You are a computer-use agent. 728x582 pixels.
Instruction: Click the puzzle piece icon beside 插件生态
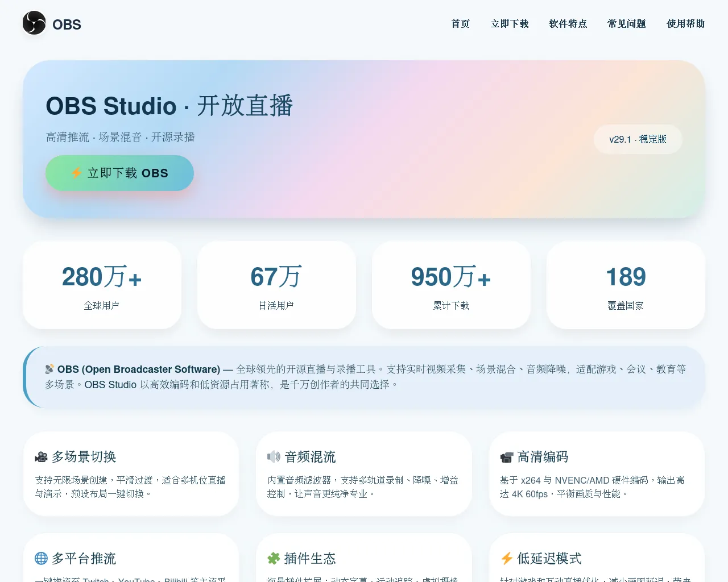[x=274, y=559]
